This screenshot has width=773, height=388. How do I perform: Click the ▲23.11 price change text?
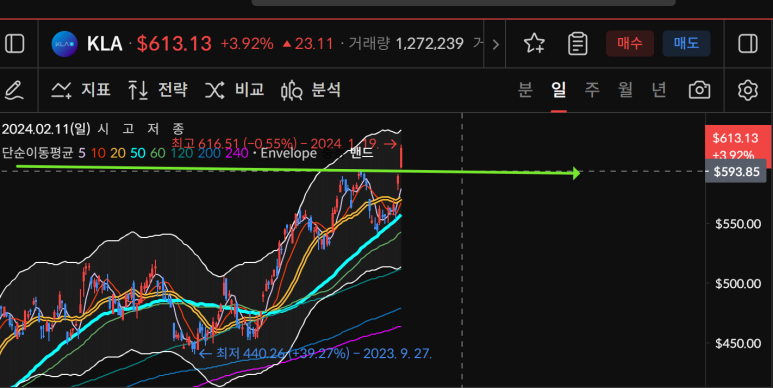(x=308, y=44)
